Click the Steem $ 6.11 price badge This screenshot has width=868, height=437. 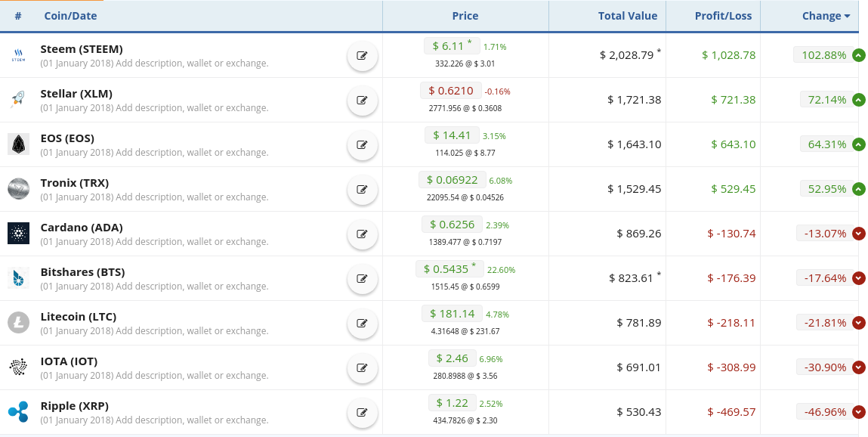coord(452,46)
